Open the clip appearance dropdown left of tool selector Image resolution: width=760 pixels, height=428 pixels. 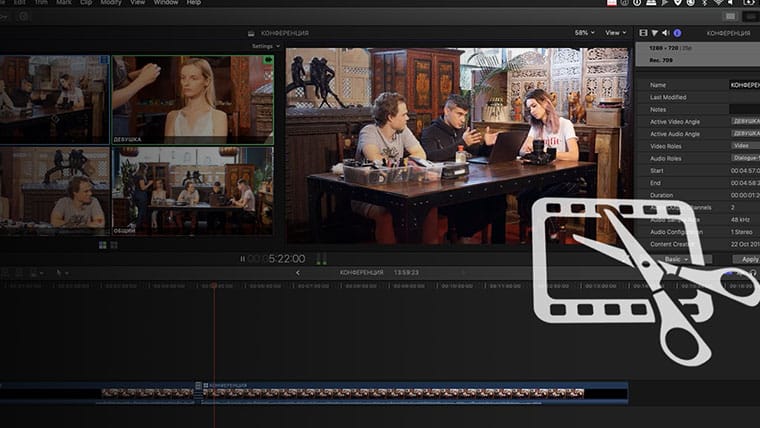click(36, 273)
